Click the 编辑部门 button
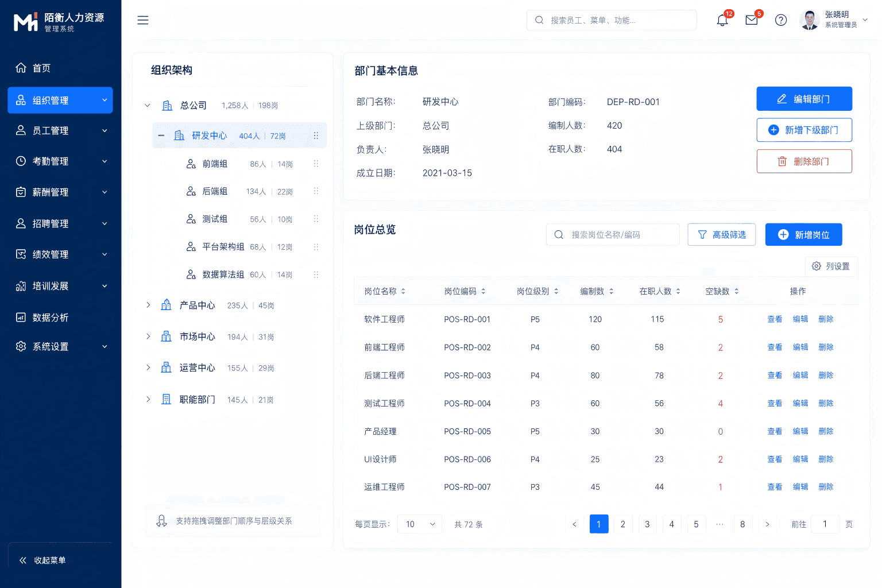Screen dimensions: 882x588 point(804,99)
